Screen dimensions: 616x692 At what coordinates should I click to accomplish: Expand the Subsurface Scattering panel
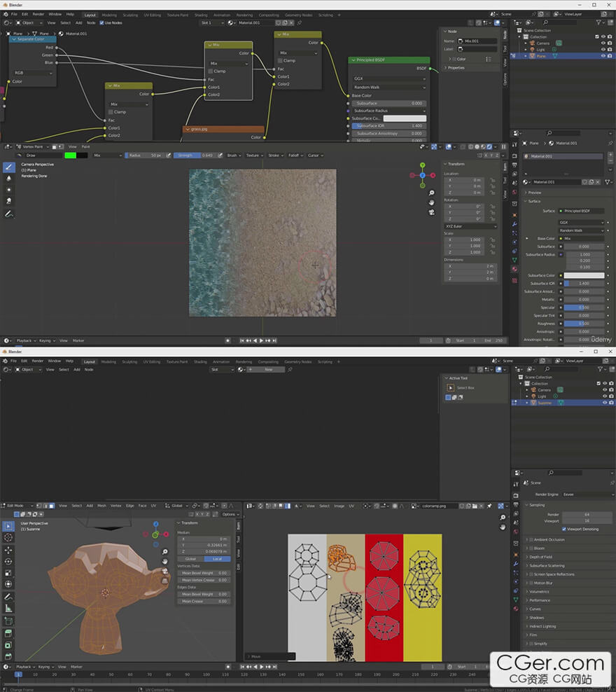(x=546, y=566)
